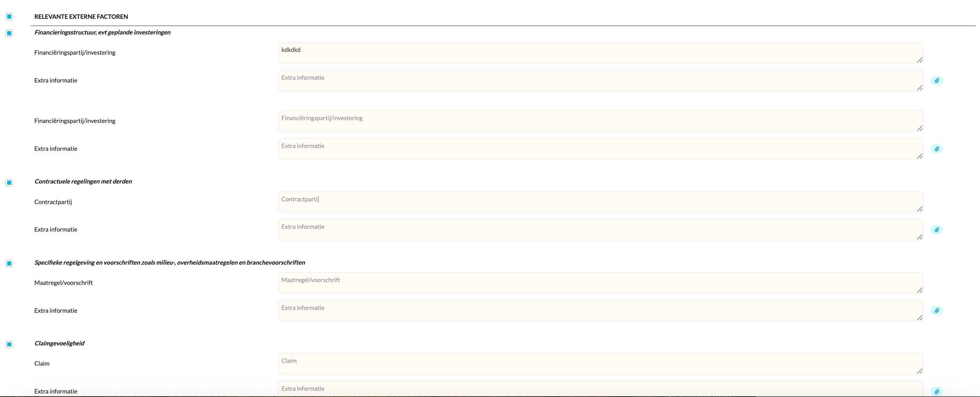The height and width of the screenshot is (397, 980).
Task: Focus the empty Financiëringspartij/investering field
Action: [600, 121]
